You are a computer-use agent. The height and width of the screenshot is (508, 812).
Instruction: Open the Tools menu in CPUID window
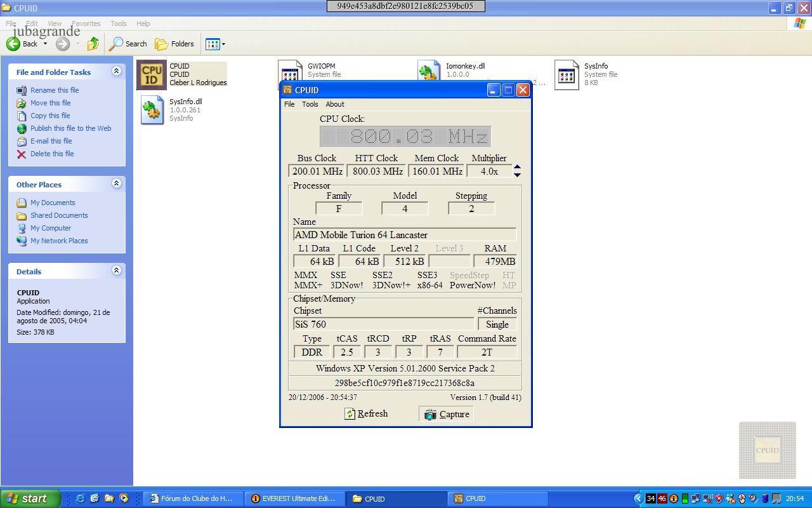click(310, 104)
